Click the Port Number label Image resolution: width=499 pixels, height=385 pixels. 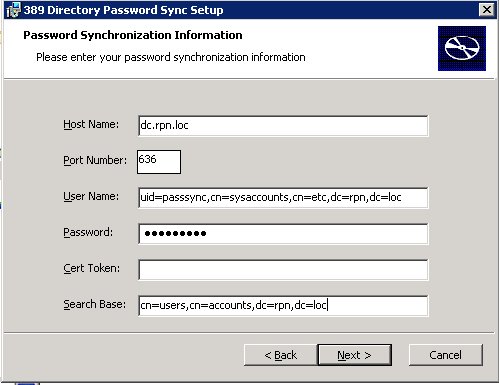pos(95,160)
